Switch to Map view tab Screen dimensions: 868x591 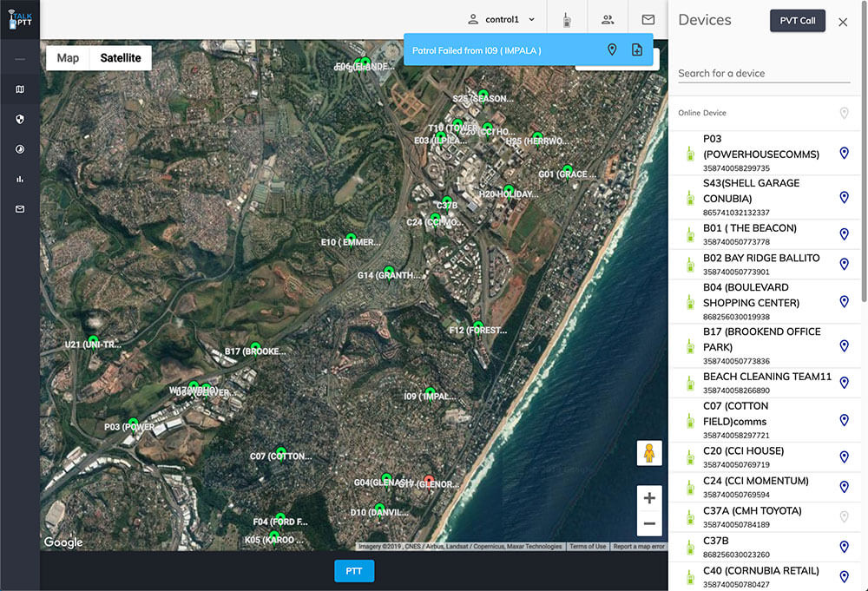68,58
